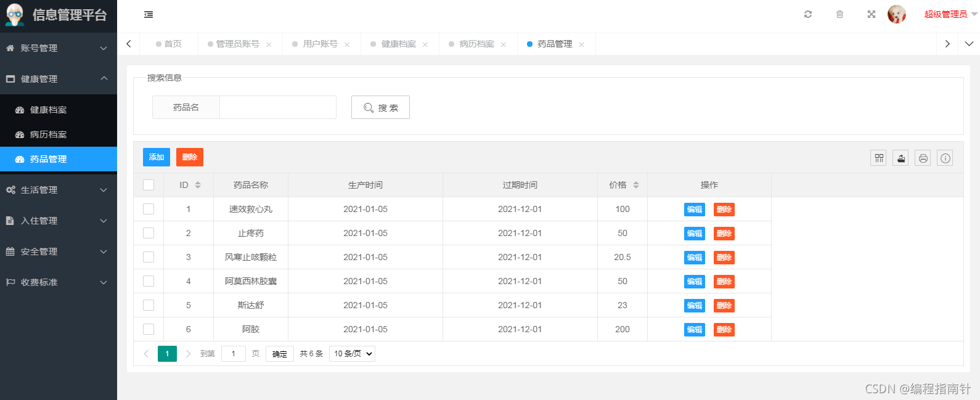Open the 超级管理员 user dropdown
The image size is (980, 400).
point(950,14)
